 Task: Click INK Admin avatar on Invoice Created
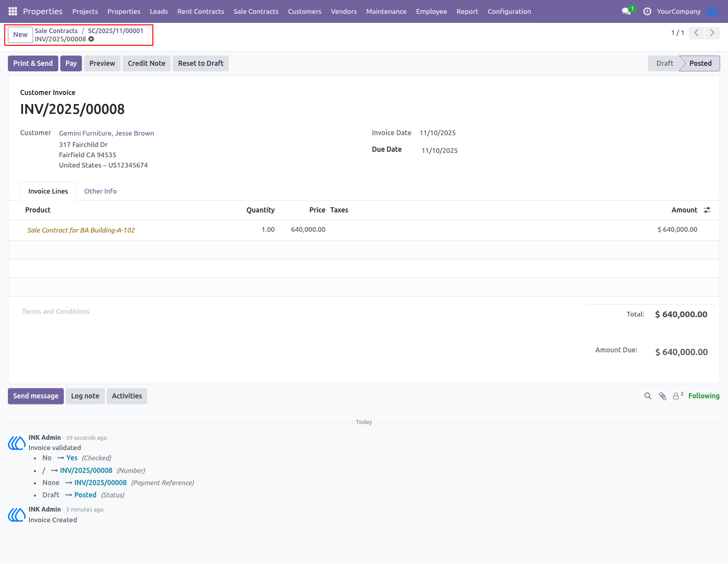(17, 515)
